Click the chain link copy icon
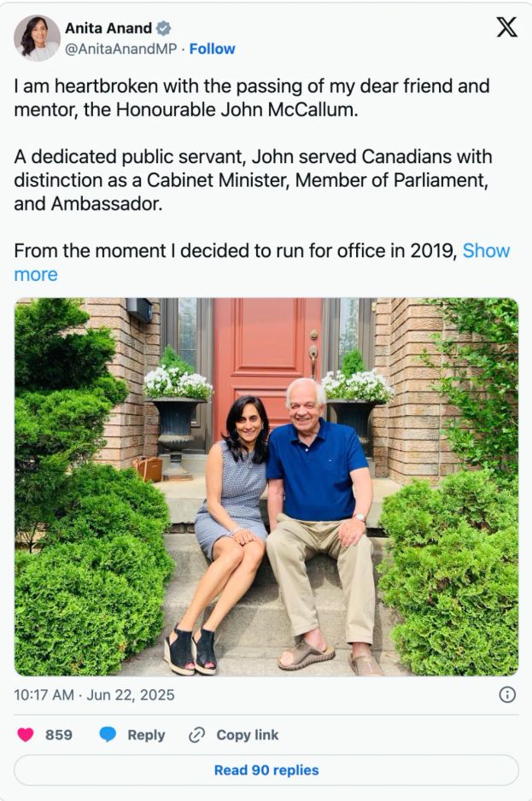Image resolution: width=532 pixels, height=801 pixels. (197, 734)
